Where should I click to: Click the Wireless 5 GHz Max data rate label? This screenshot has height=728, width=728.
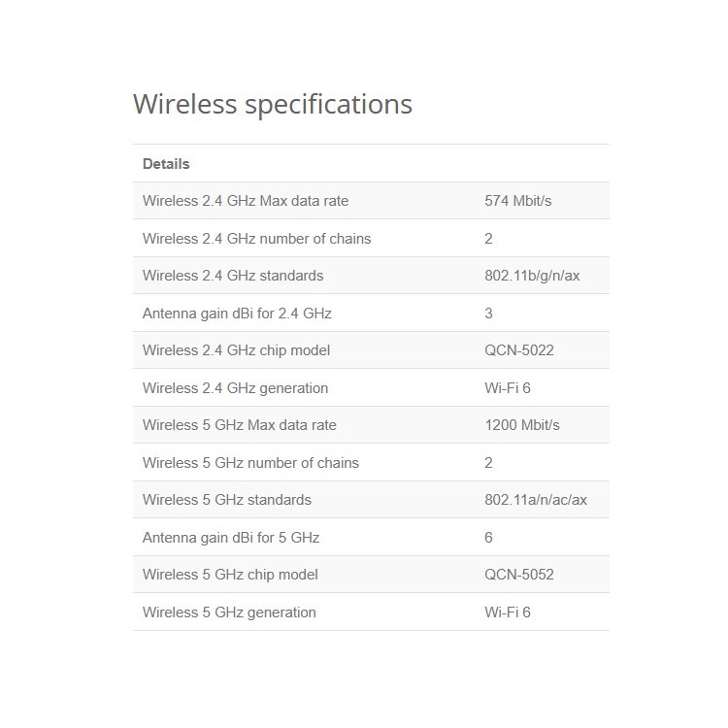coord(240,425)
